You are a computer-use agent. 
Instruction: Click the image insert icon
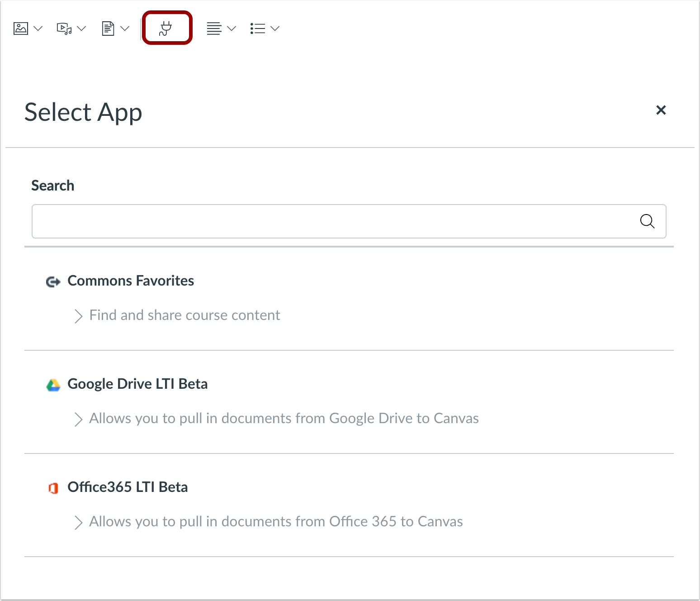click(x=21, y=29)
